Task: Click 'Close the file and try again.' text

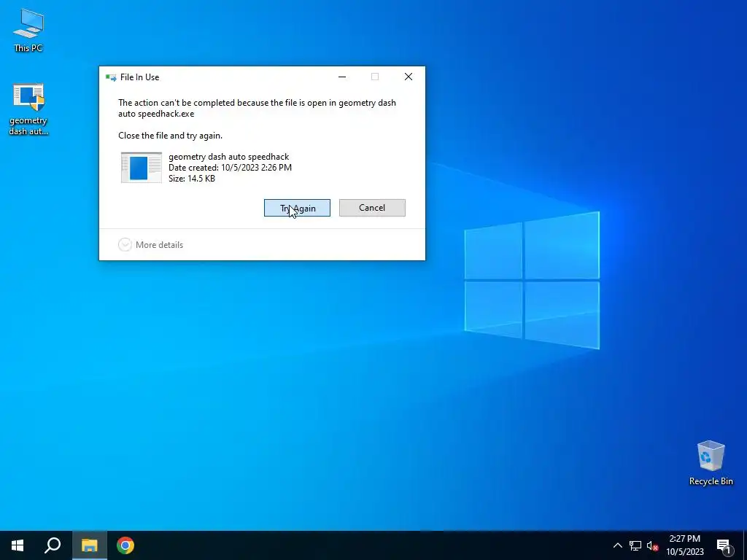Action: [x=170, y=136]
